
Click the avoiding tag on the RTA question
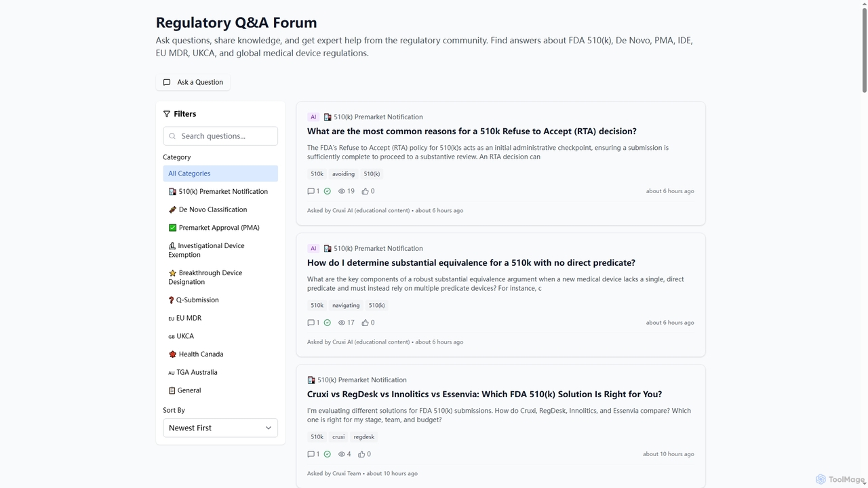click(x=343, y=174)
